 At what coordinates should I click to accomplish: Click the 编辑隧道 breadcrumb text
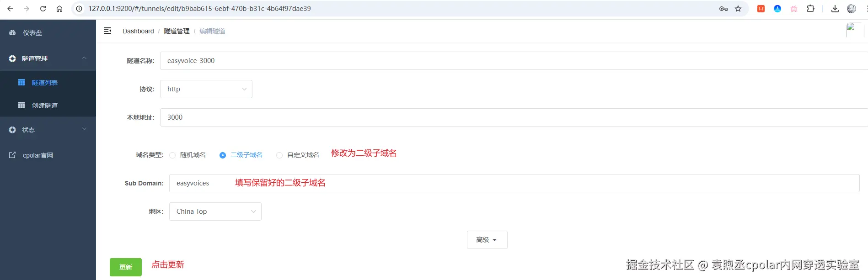click(x=212, y=31)
